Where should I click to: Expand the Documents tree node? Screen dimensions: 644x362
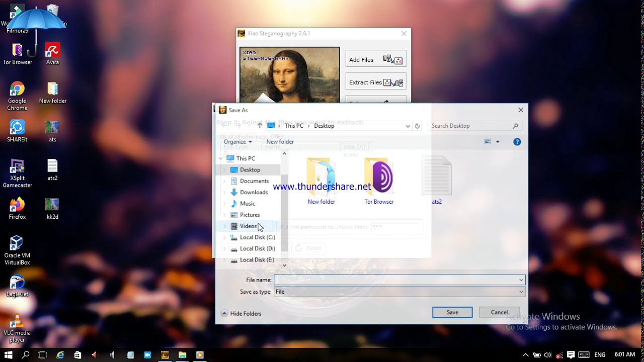224,181
